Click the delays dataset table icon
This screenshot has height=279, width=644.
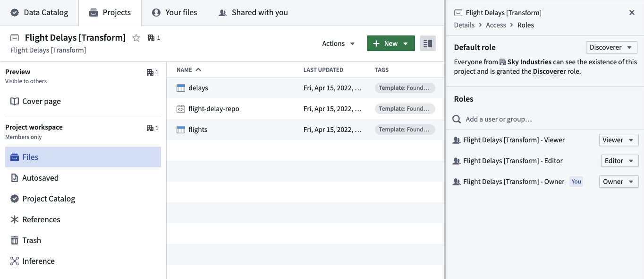(181, 88)
